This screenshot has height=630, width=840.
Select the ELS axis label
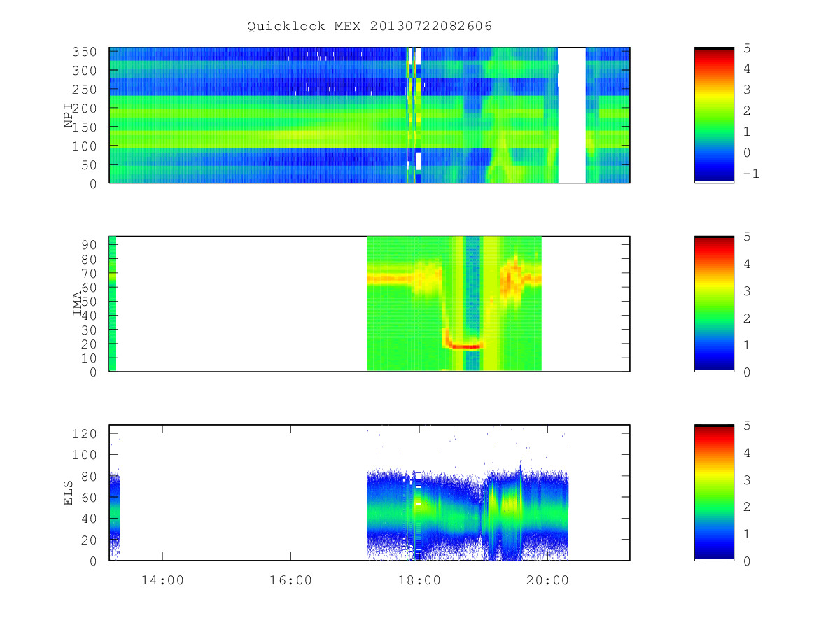tap(69, 493)
